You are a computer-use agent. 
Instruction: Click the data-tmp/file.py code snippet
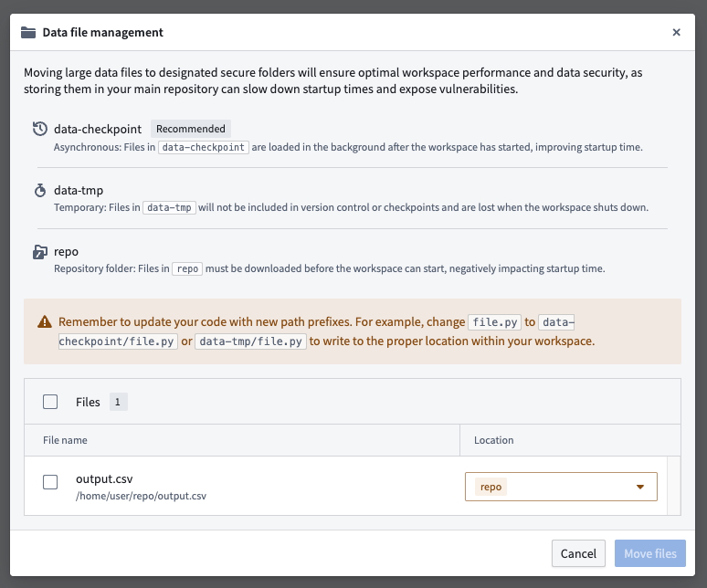[250, 341]
